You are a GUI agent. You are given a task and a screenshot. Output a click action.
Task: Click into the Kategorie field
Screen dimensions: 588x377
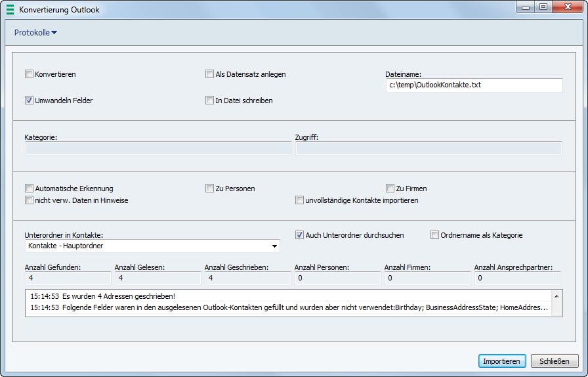(158, 148)
